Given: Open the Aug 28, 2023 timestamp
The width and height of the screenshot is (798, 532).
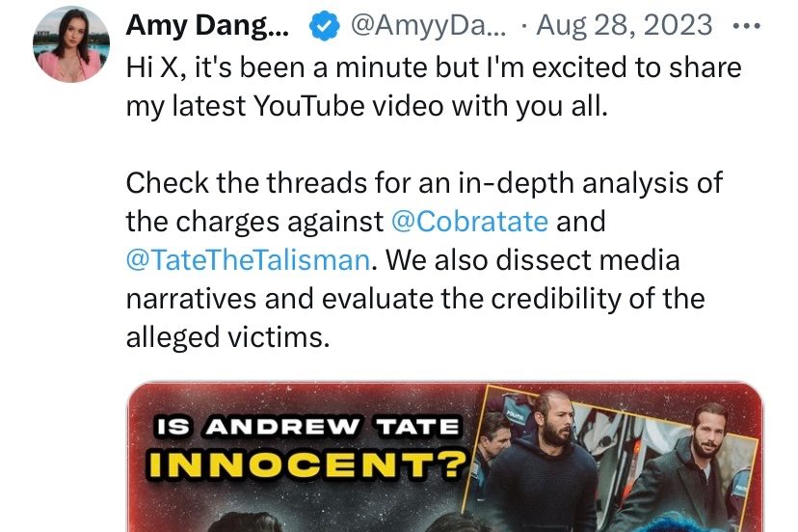Looking at the screenshot, I should coord(625,25).
